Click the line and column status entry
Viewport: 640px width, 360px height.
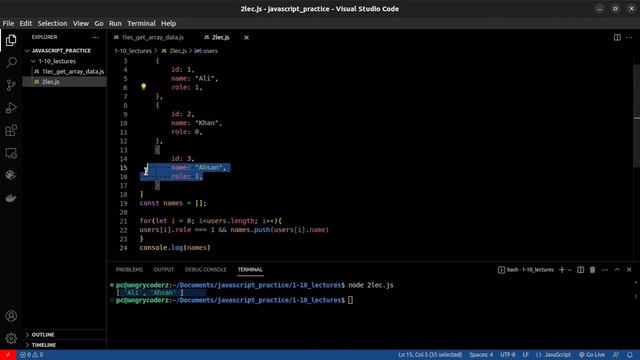pos(430,355)
